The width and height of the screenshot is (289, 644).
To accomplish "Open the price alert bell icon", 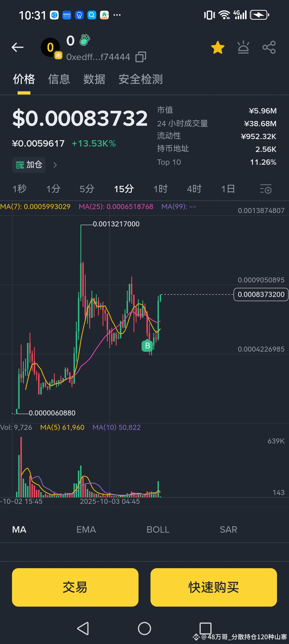I will coord(243,48).
